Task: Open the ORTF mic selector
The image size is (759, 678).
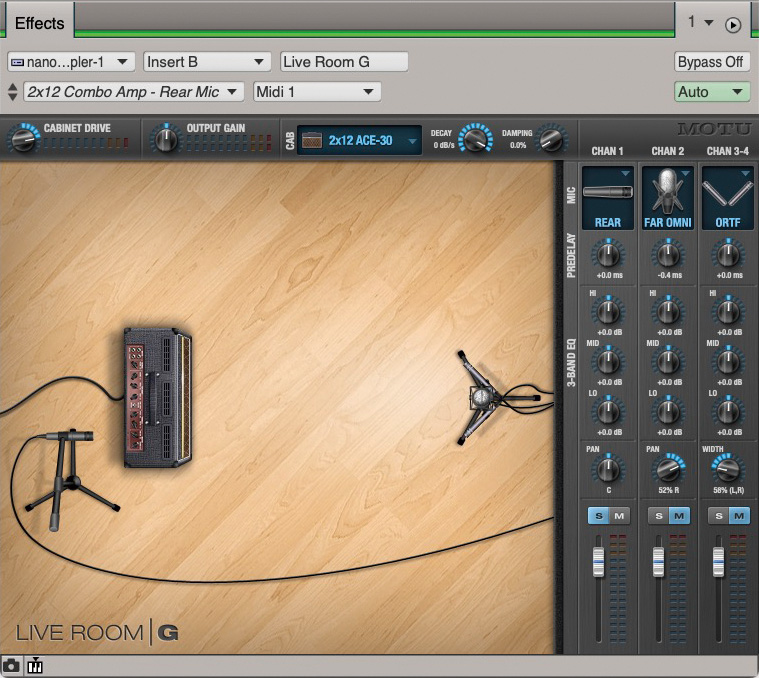Action: 728,197
